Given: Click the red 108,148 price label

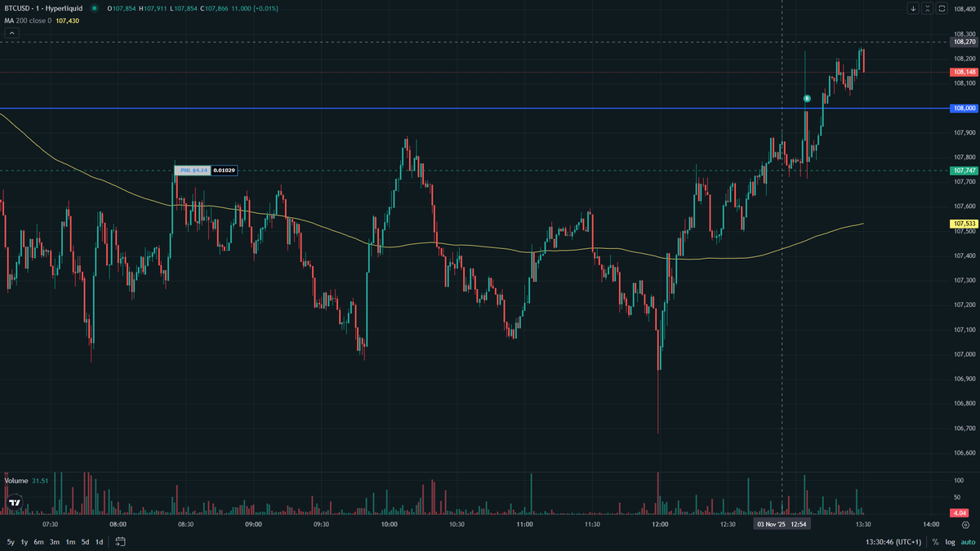Looking at the screenshot, I should 964,72.
